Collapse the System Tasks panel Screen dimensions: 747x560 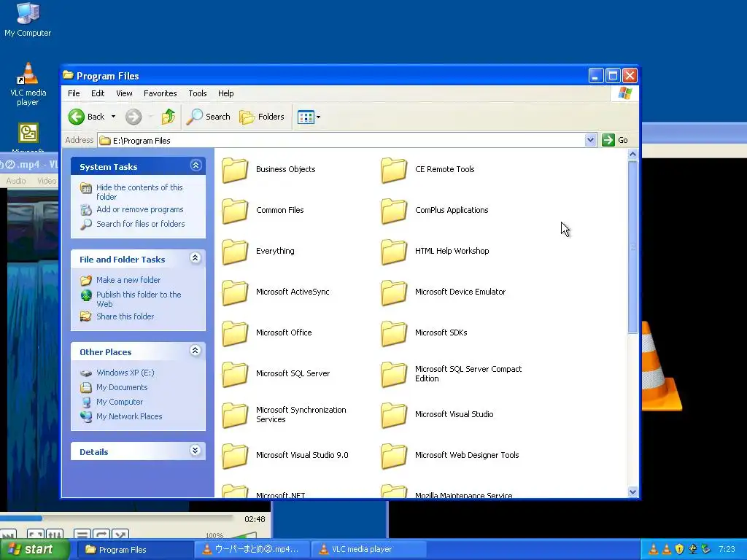pos(196,166)
